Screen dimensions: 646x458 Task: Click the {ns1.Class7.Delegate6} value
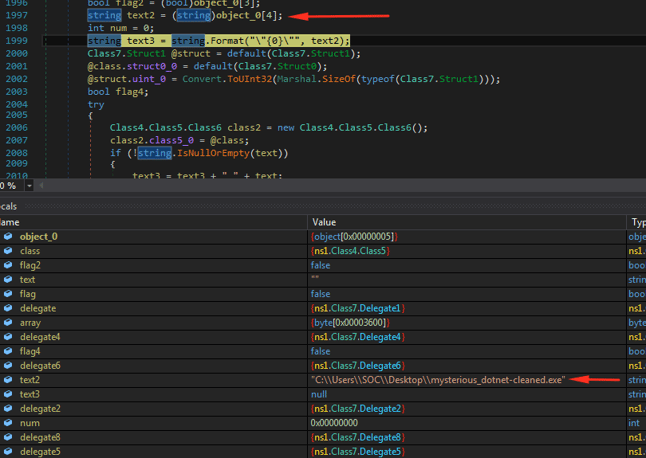coord(358,366)
